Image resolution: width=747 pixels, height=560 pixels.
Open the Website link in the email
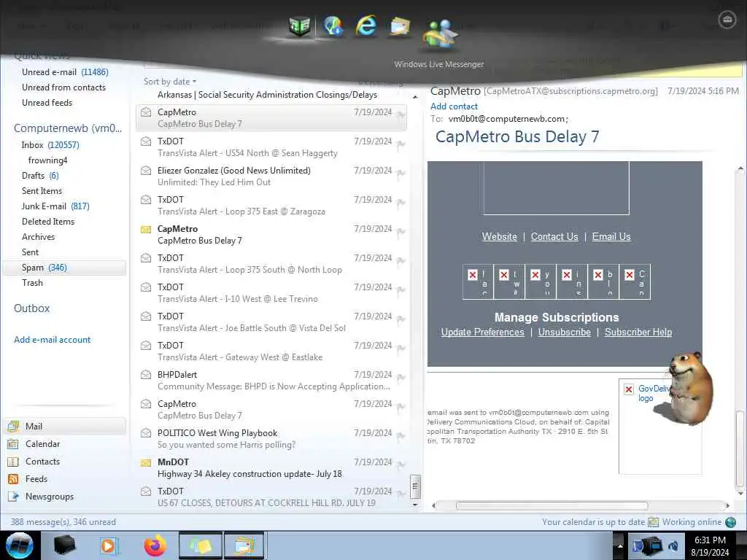499,237
